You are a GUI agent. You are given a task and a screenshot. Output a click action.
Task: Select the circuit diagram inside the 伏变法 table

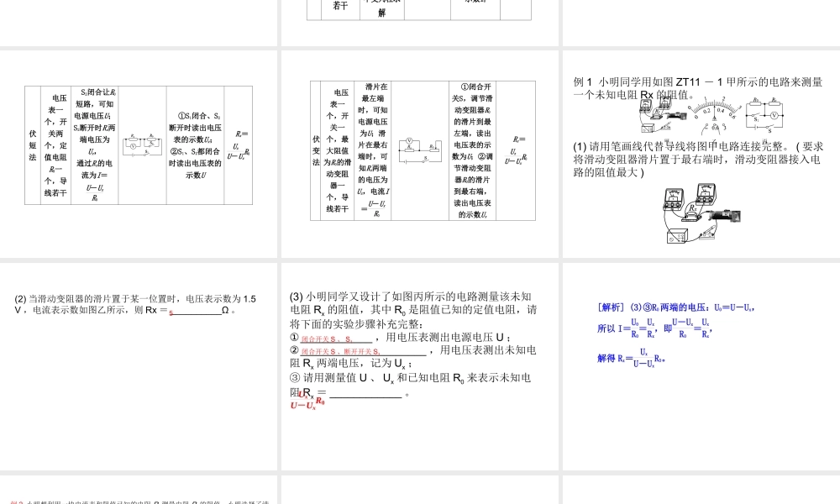coord(420,150)
